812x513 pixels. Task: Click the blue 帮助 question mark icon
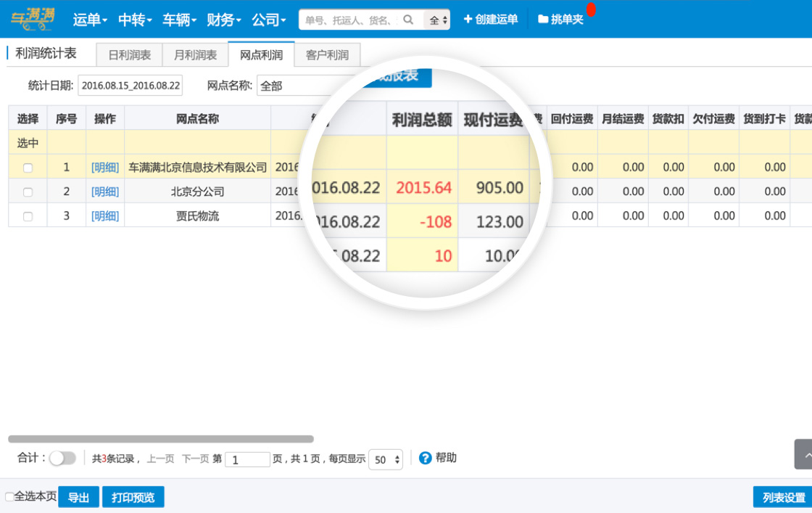pyautogui.click(x=426, y=458)
